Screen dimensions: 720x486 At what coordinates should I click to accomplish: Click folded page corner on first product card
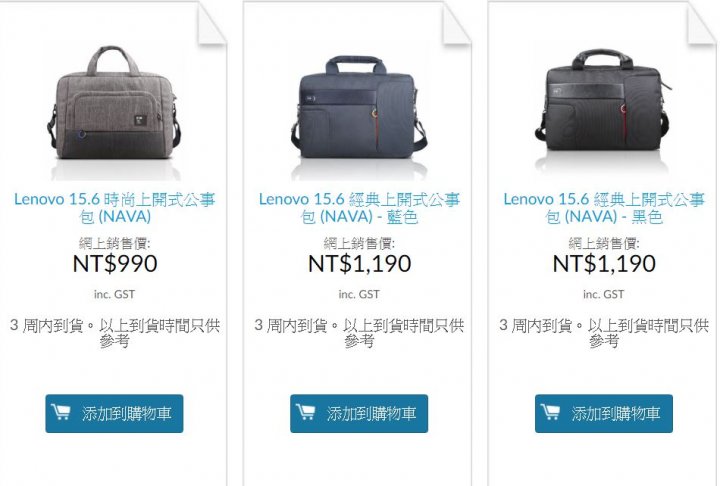tap(212, 23)
